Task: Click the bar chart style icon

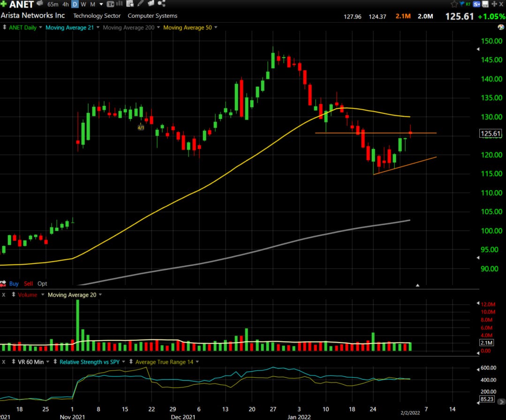Action: [x=120, y=4]
